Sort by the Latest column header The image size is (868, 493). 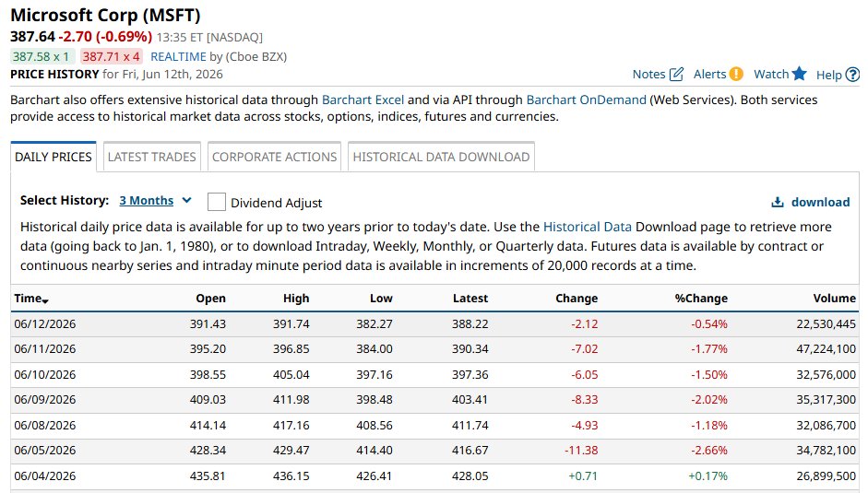click(x=470, y=299)
